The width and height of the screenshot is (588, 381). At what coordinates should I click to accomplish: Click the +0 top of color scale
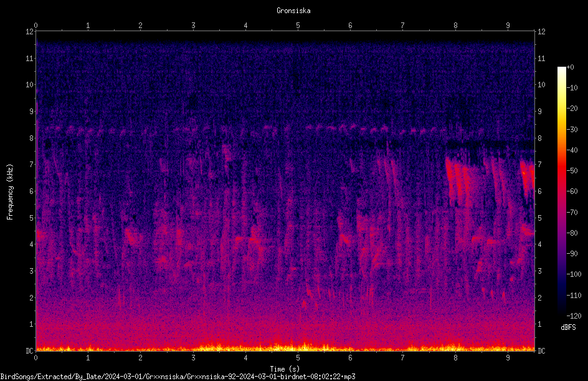click(570, 67)
